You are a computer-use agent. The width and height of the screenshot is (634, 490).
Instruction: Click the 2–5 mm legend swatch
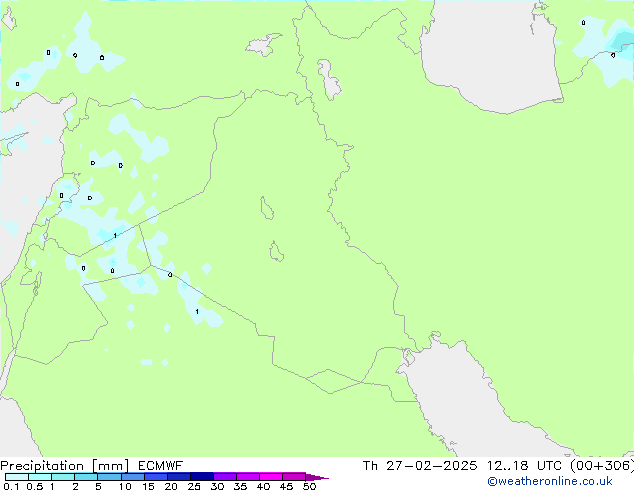tap(86, 477)
